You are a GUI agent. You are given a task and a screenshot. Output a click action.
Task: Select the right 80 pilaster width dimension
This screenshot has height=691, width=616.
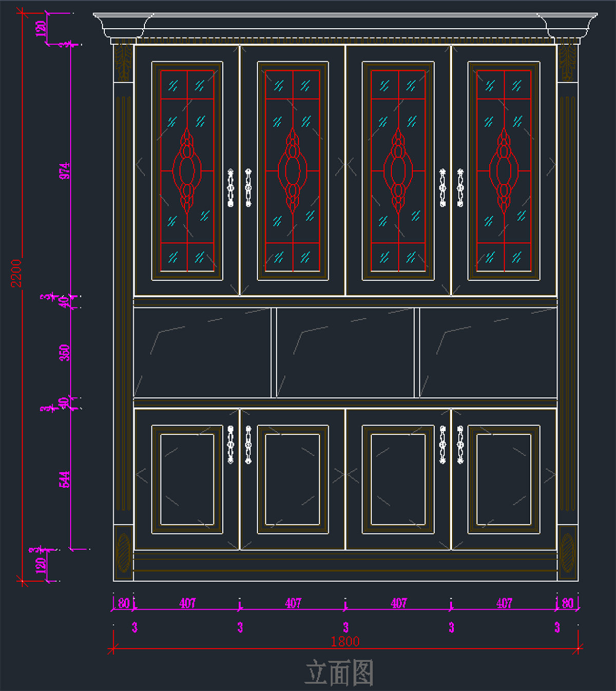click(567, 603)
